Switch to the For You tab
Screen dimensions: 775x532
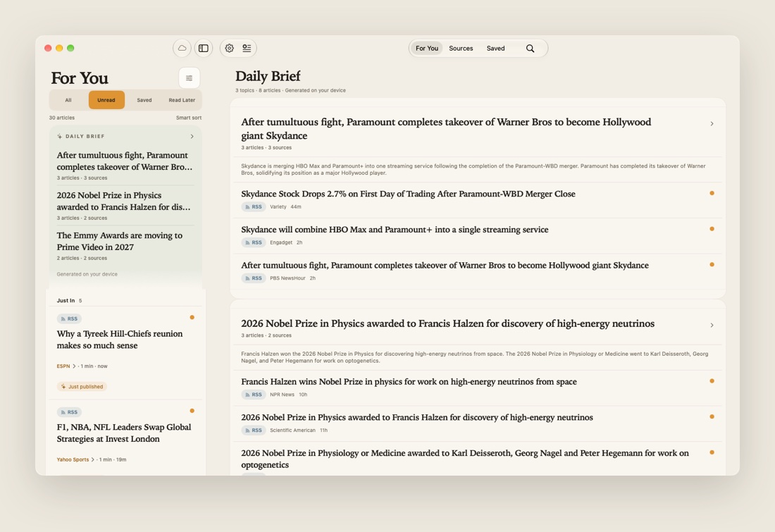[426, 48]
